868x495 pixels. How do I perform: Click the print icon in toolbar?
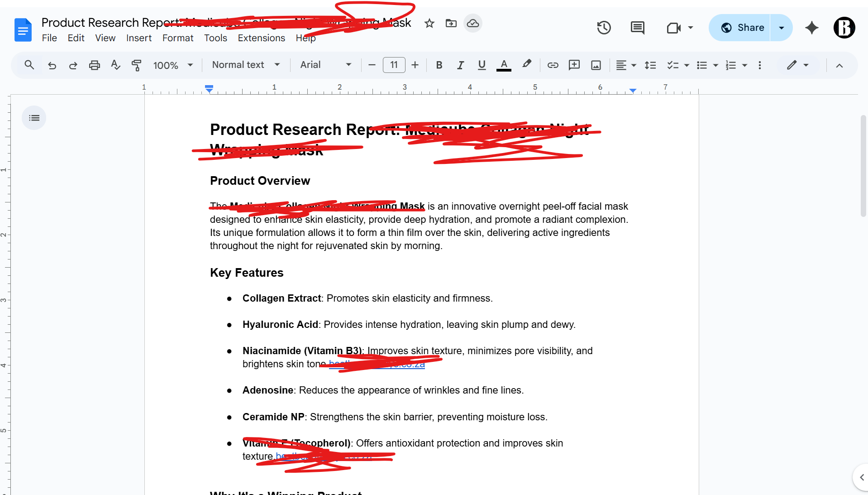point(94,65)
